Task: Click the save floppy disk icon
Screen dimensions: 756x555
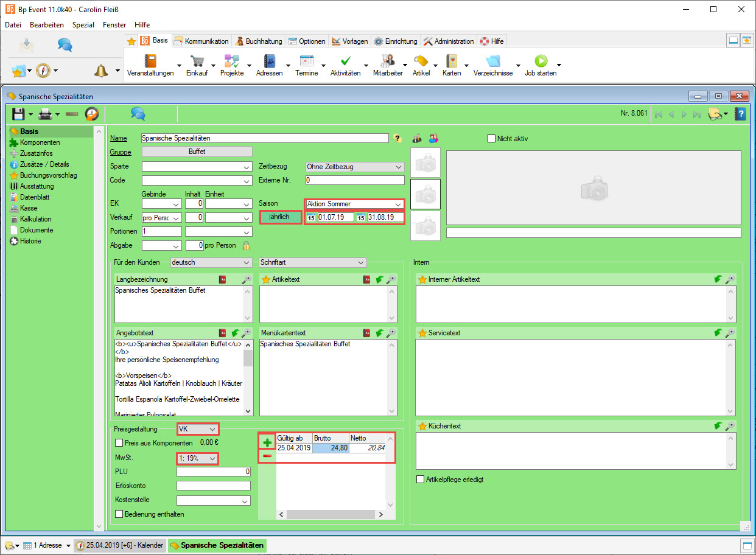Action: pos(18,114)
